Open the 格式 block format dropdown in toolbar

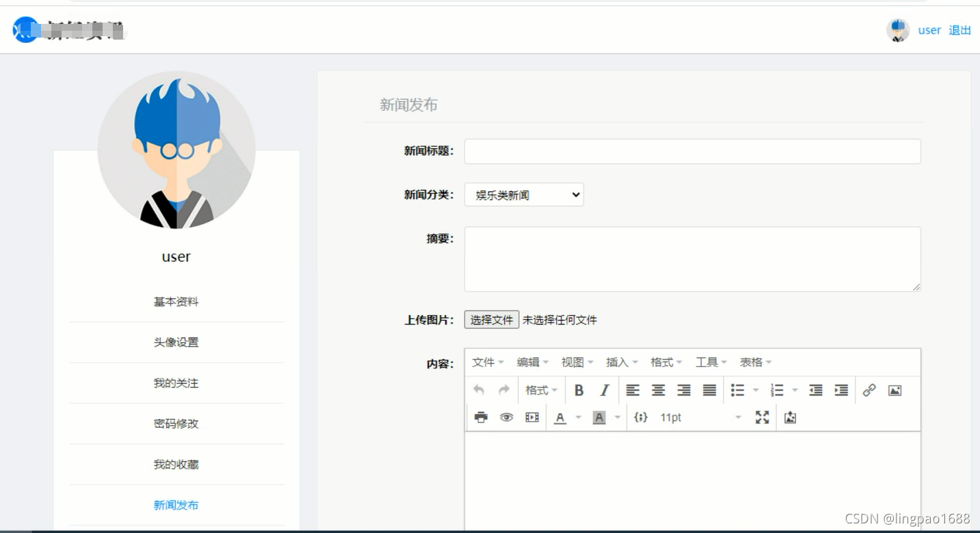[x=541, y=390]
